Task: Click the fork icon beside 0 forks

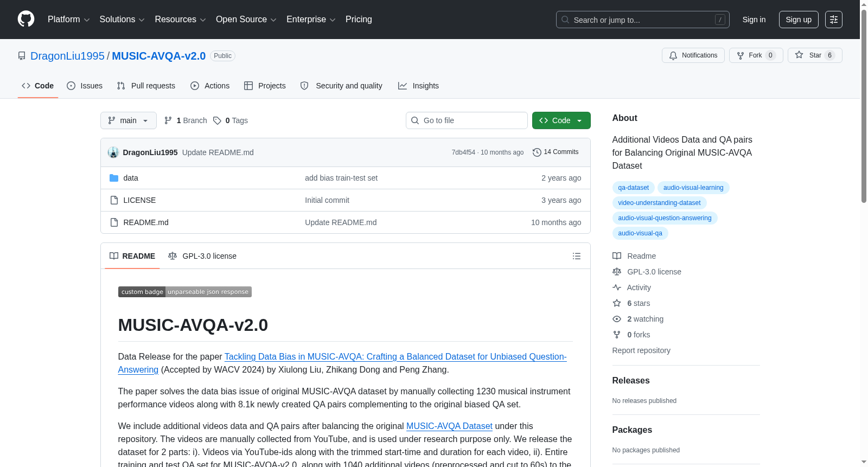Action: click(x=617, y=335)
